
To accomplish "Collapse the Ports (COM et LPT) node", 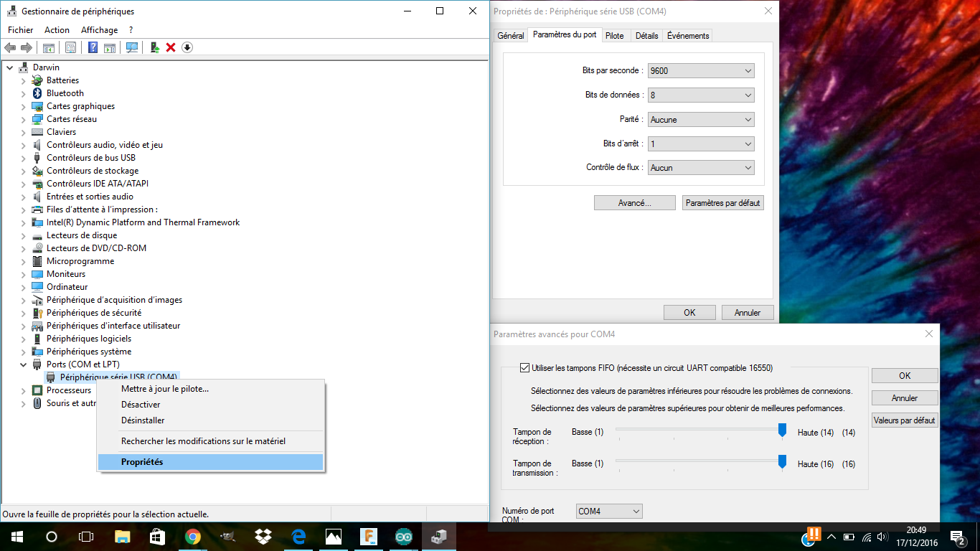I will coord(23,364).
